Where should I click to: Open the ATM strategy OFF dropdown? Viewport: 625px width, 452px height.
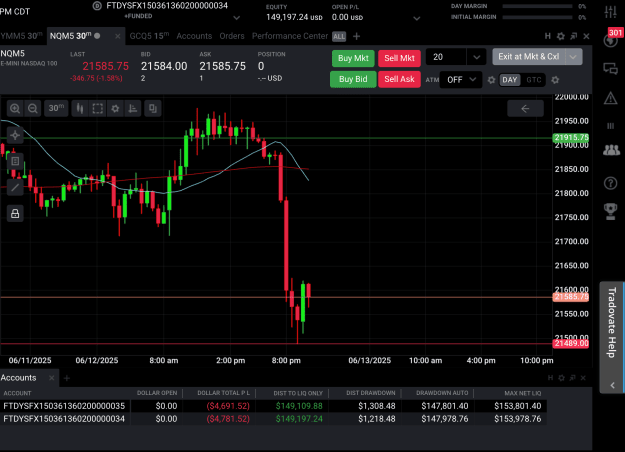tap(461, 80)
